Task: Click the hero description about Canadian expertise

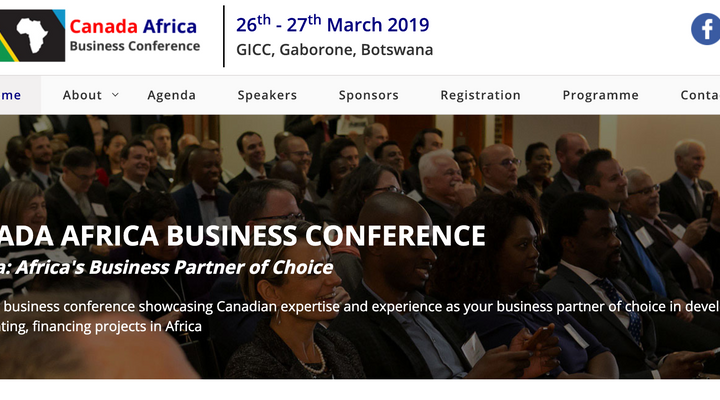Action: 360,306
